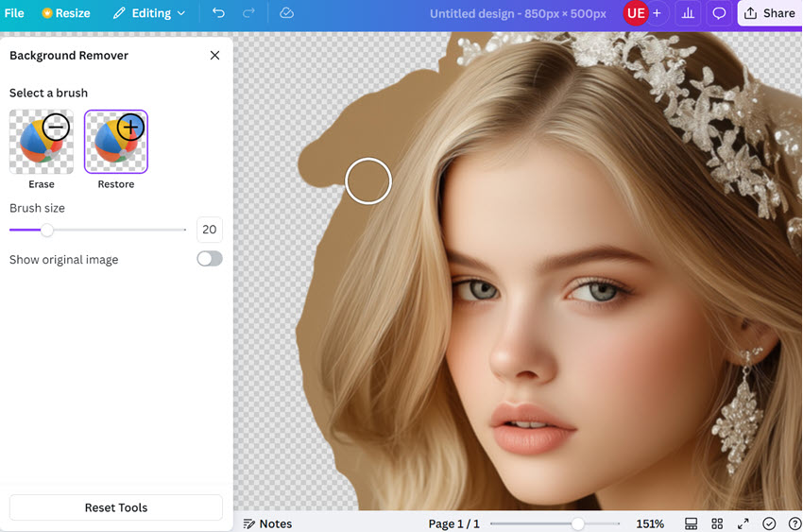Click the cloud save status icon
The height and width of the screenshot is (532, 803).
tap(287, 13)
